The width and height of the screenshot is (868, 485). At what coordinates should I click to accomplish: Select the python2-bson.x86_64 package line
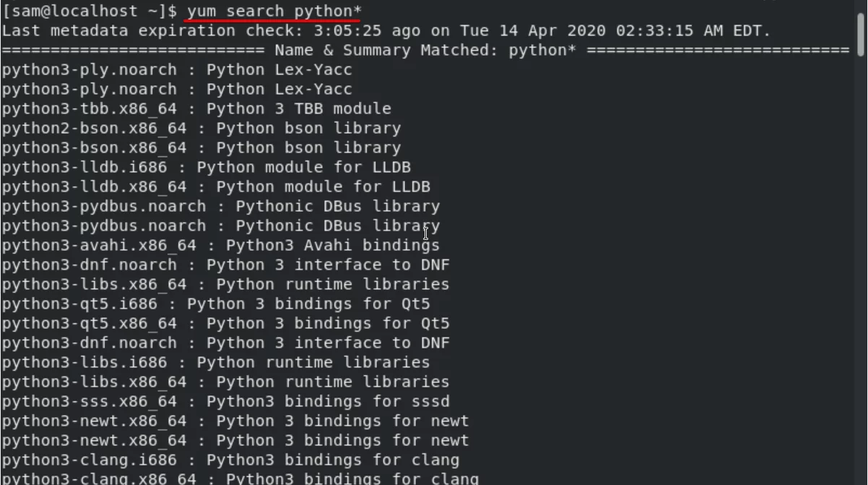click(x=201, y=129)
